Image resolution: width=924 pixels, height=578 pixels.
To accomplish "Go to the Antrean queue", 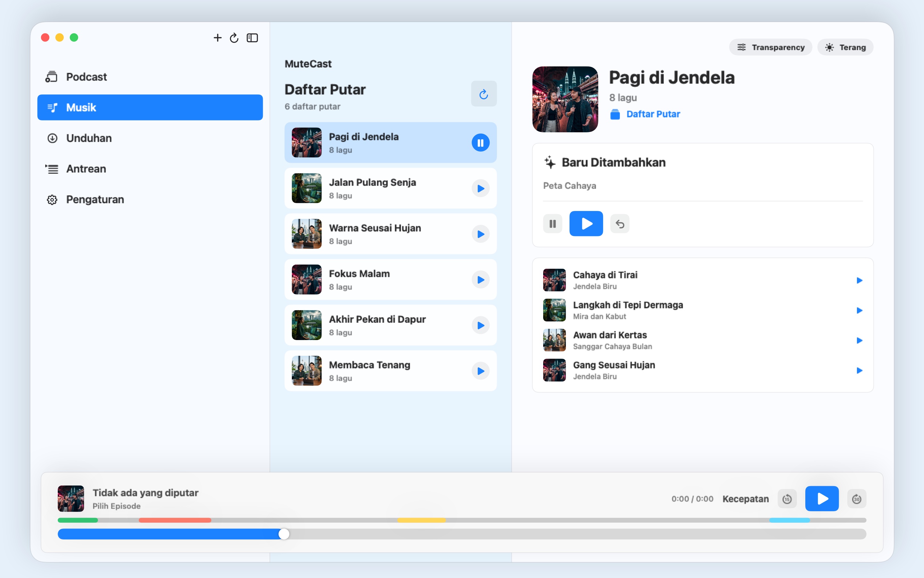I will [x=150, y=169].
